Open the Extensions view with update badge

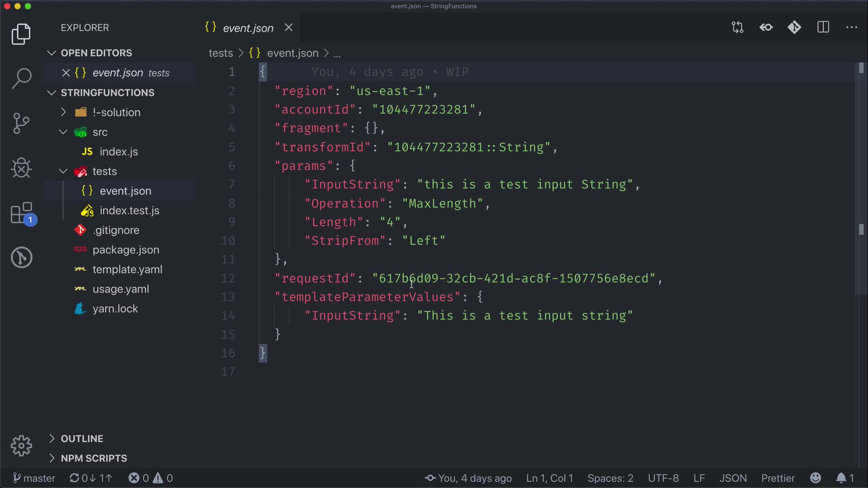21,213
